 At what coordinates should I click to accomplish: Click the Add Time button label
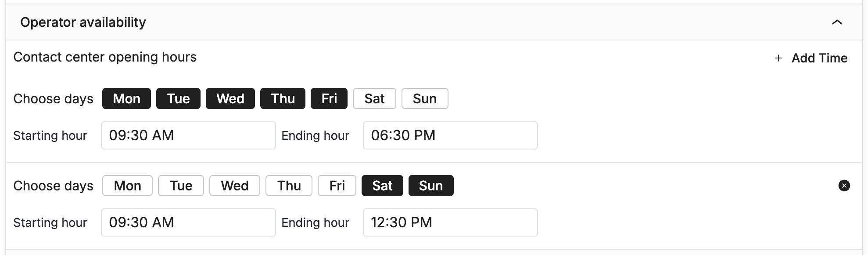click(819, 58)
